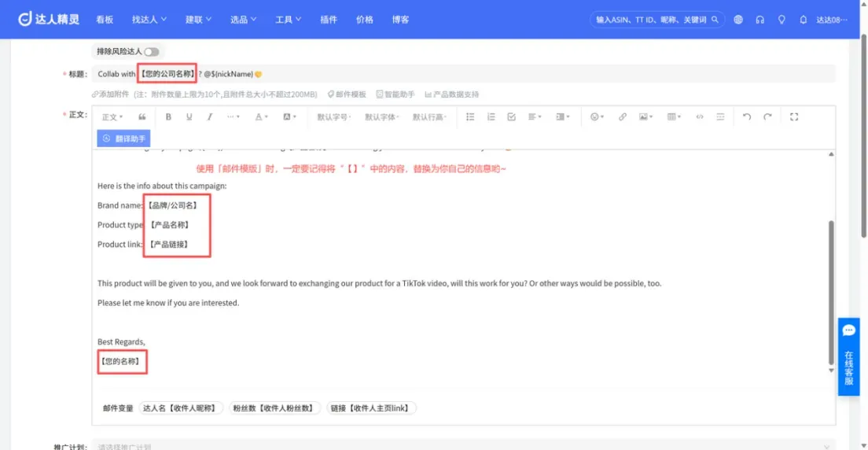
Task: Open 产品数据支持
Action: click(452, 94)
